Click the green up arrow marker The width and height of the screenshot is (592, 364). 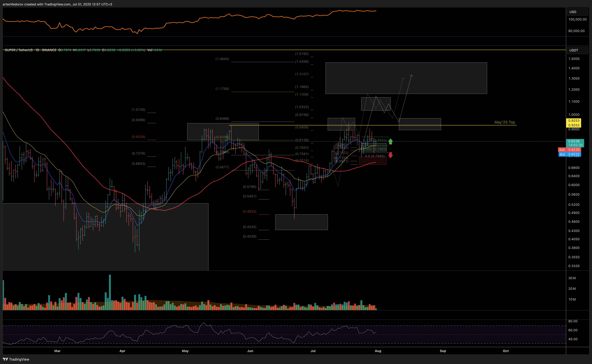coord(390,142)
